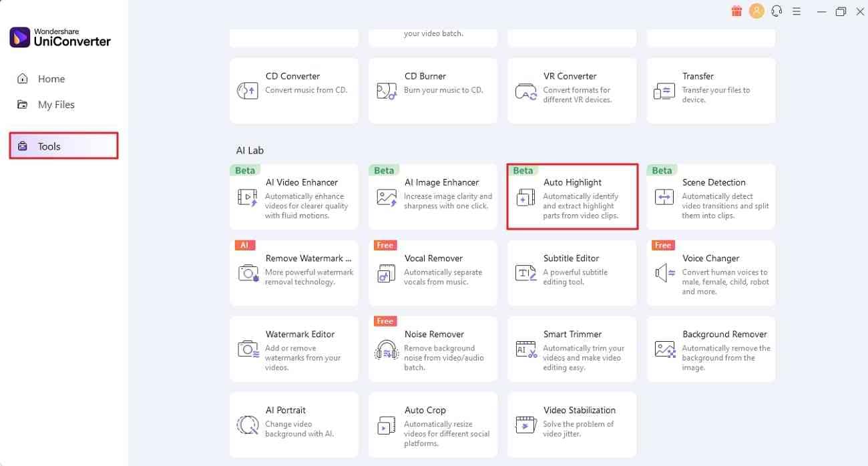Select Tools in sidebar
868x466 pixels.
(63, 146)
